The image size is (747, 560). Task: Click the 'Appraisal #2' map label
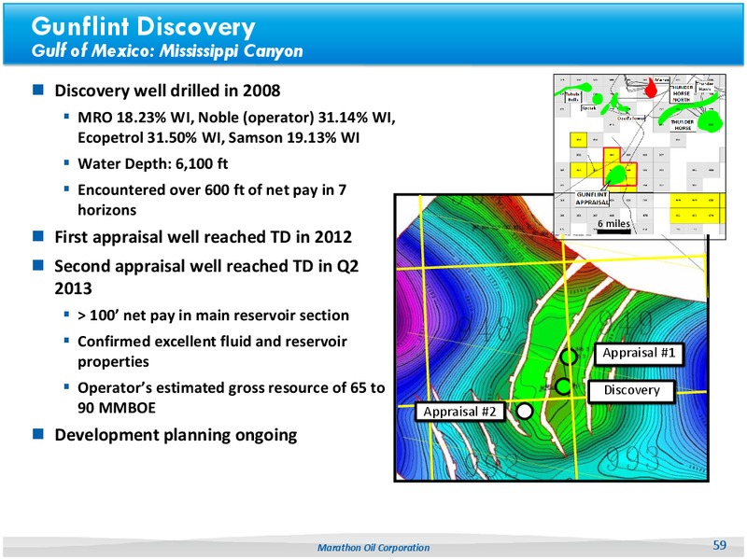coord(459,412)
